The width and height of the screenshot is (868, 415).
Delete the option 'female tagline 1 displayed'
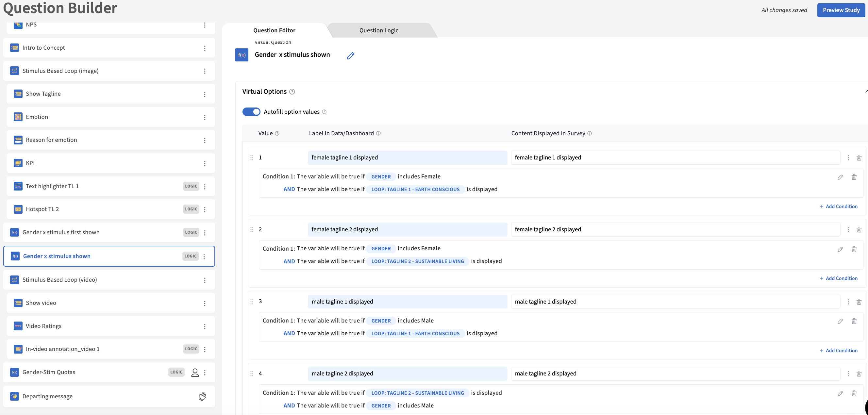859,158
